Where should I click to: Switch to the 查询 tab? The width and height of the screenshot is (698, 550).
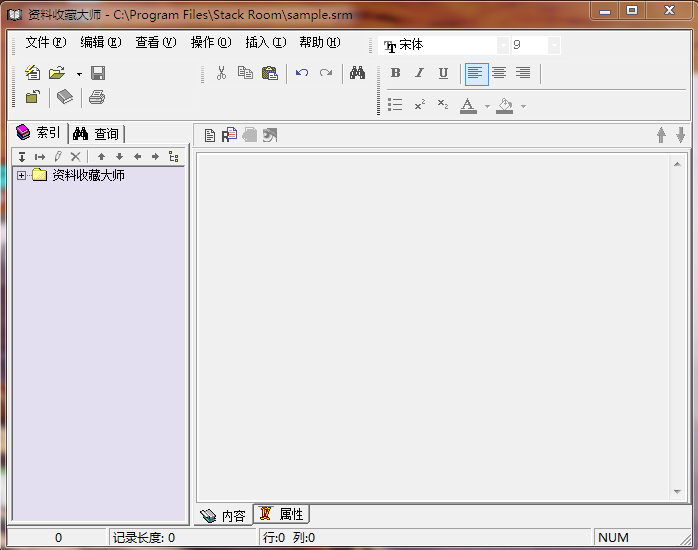tap(97, 134)
